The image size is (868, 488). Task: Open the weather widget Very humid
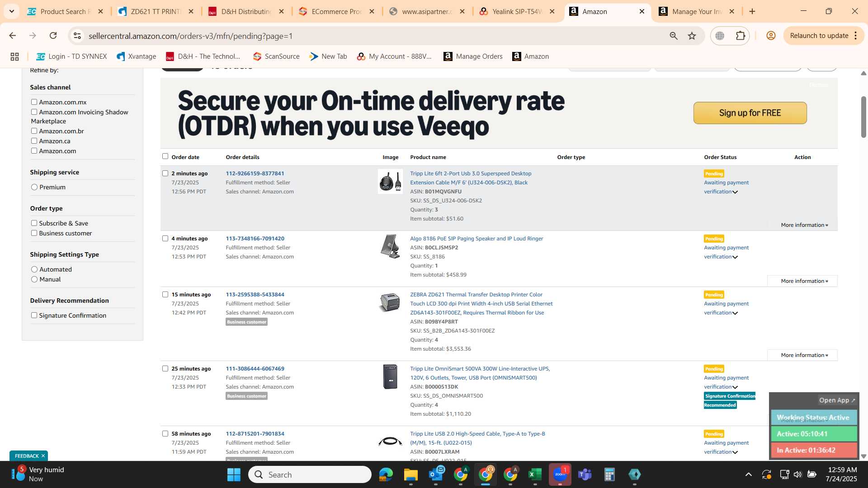(38, 474)
